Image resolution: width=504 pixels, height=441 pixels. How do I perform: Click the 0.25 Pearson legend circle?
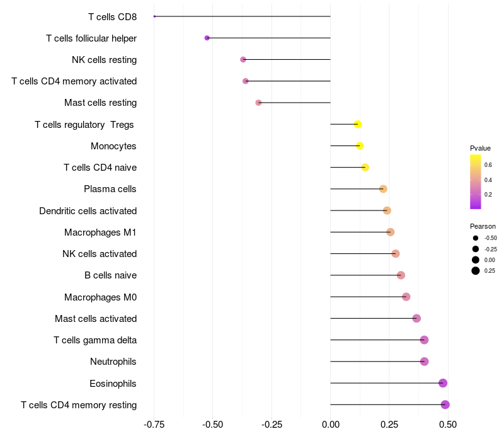click(475, 271)
